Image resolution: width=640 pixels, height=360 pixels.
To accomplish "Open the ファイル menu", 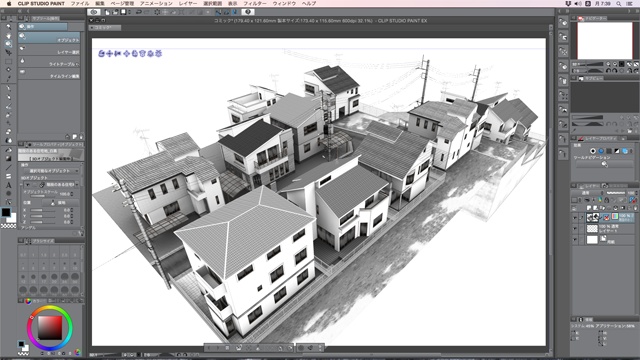I will tap(80, 3).
